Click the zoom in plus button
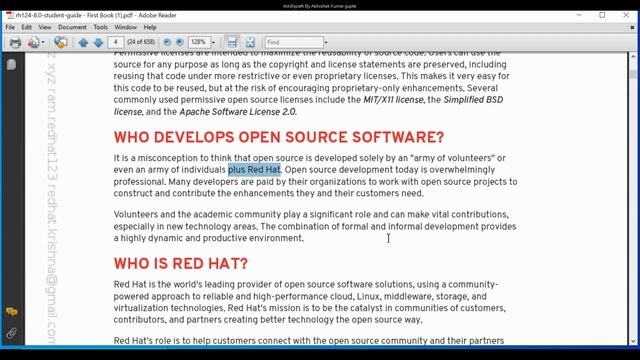Screen dimensions: 640x360 coord(180,42)
